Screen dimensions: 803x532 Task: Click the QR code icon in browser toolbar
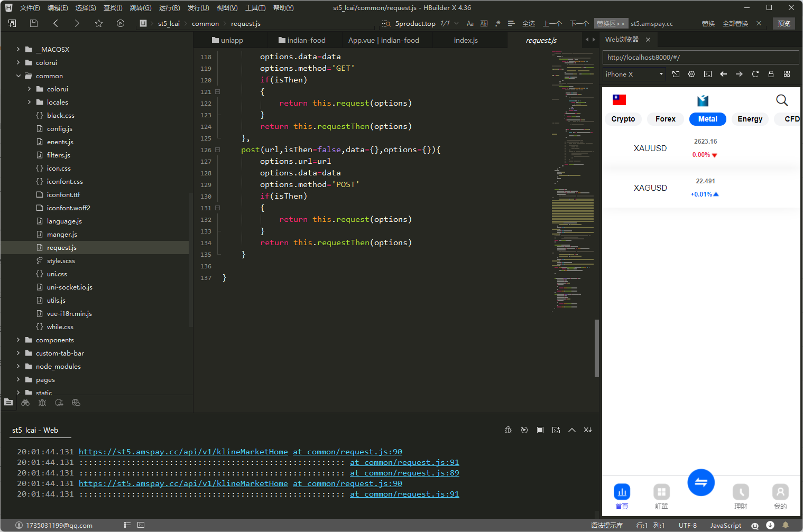(787, 74)
